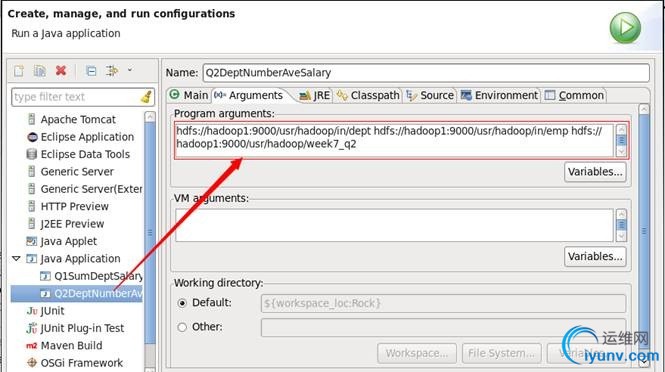Click the duplicate configuration icon
The height and width of the screenshot is (372, 665).
40,71
